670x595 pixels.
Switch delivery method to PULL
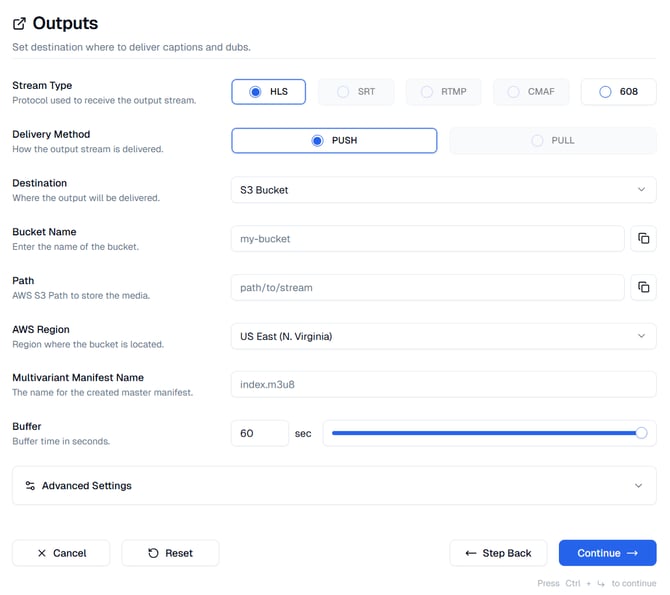point(553,141)
